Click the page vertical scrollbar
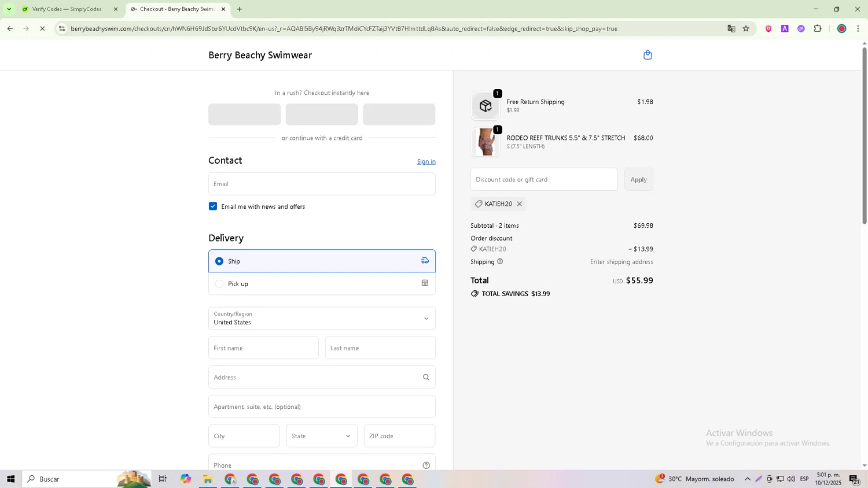Screen dimensions: 868x488 coord(865,136)
